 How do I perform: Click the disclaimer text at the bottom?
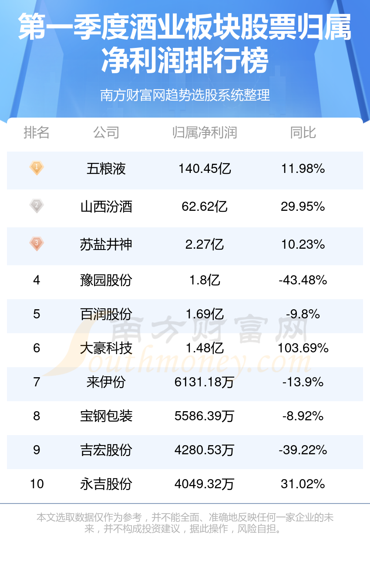(185, 523)
